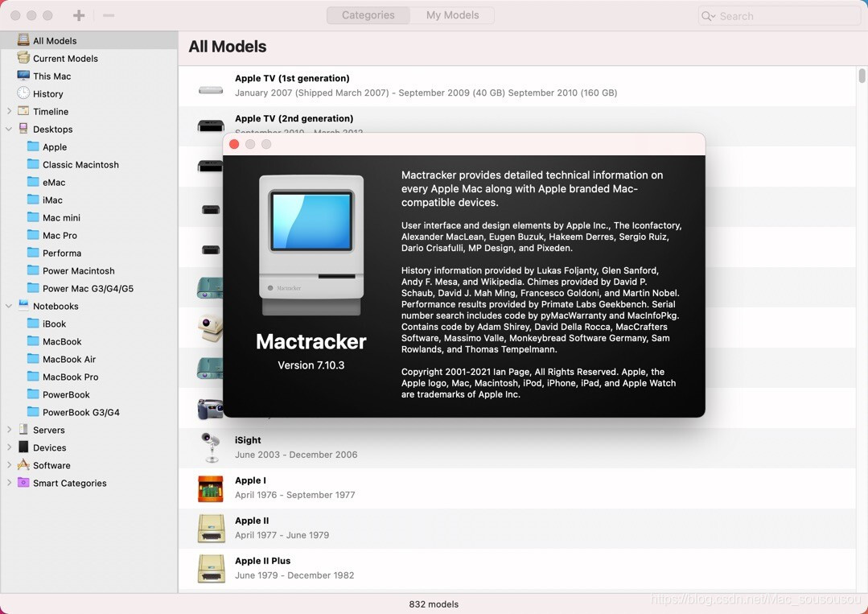Click the All Models heading
The image size is (868, 614).
pyautogui.click(x=228, y=47)
